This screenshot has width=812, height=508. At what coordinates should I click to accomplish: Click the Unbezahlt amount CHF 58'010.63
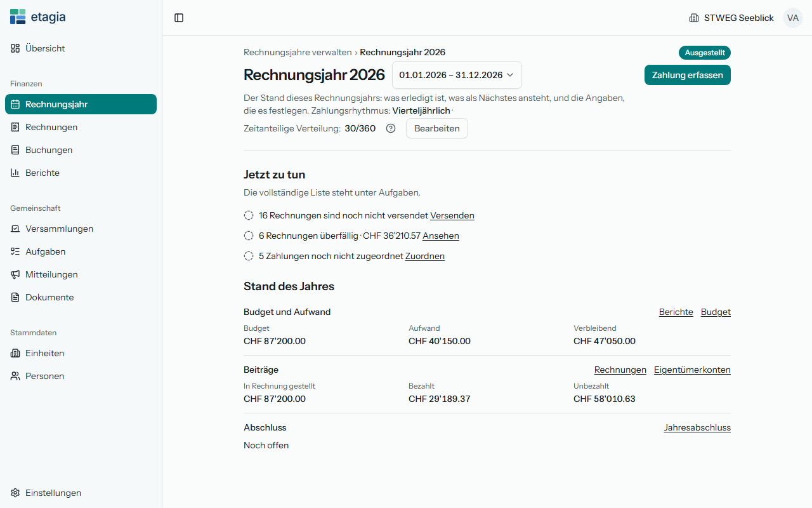tap(605, 399)
